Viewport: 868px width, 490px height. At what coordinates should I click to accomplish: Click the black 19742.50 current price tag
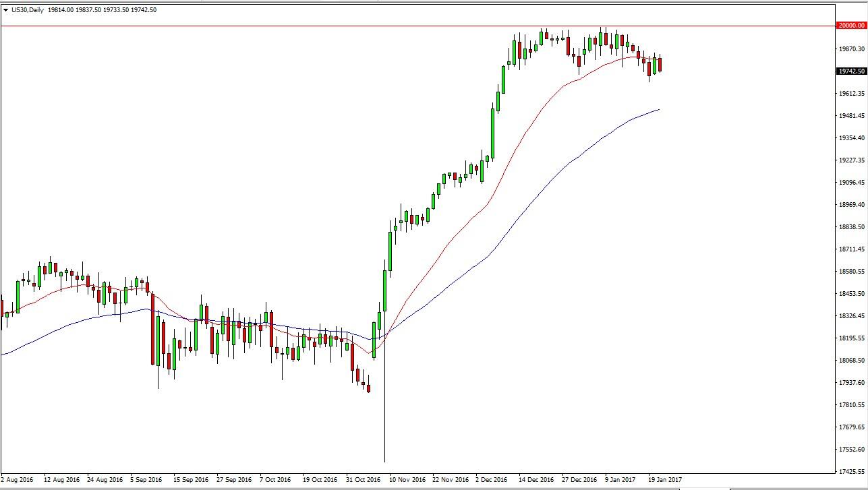click(850, 71)
